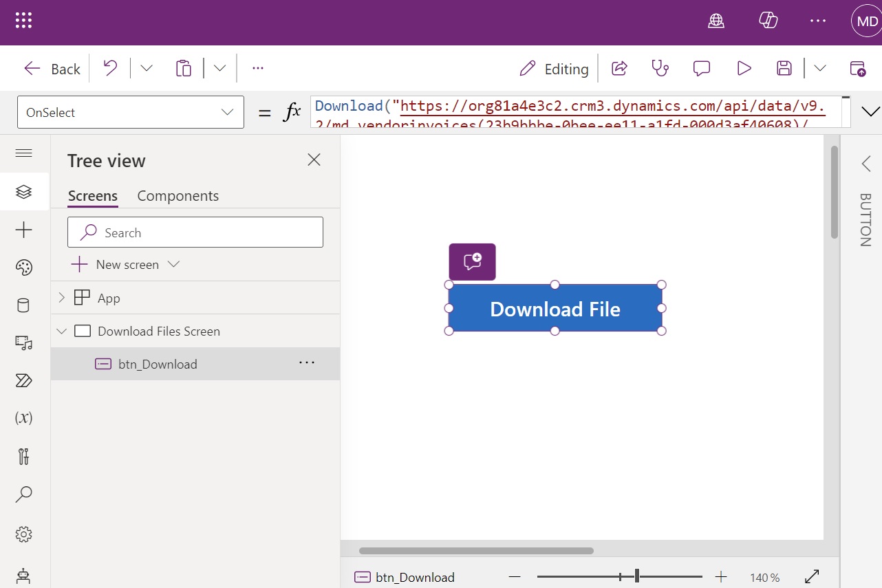Run the App checker

660,68
